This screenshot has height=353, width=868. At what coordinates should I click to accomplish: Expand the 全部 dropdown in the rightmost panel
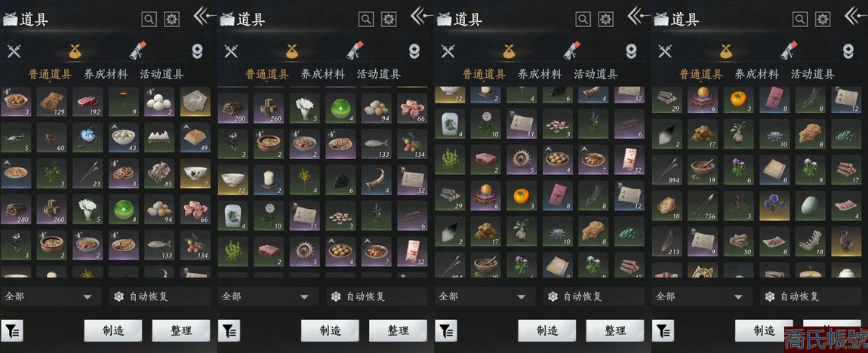click(x=701, y=296)
